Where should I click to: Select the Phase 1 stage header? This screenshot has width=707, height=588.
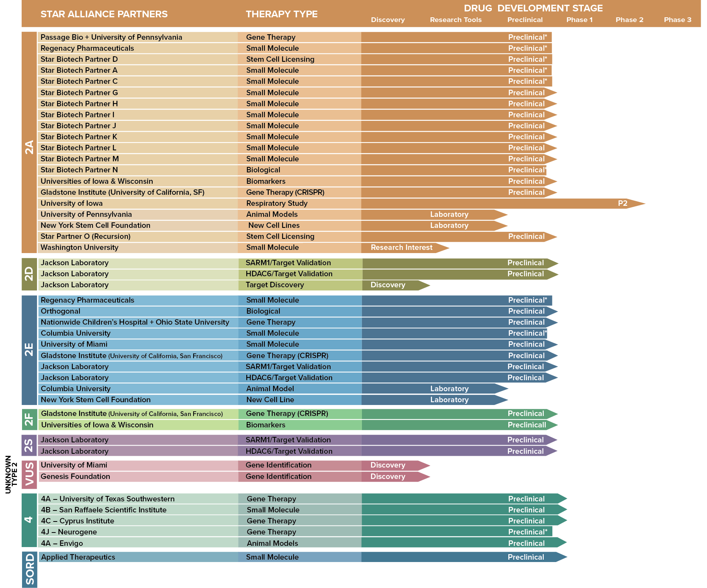pos(579,20)
